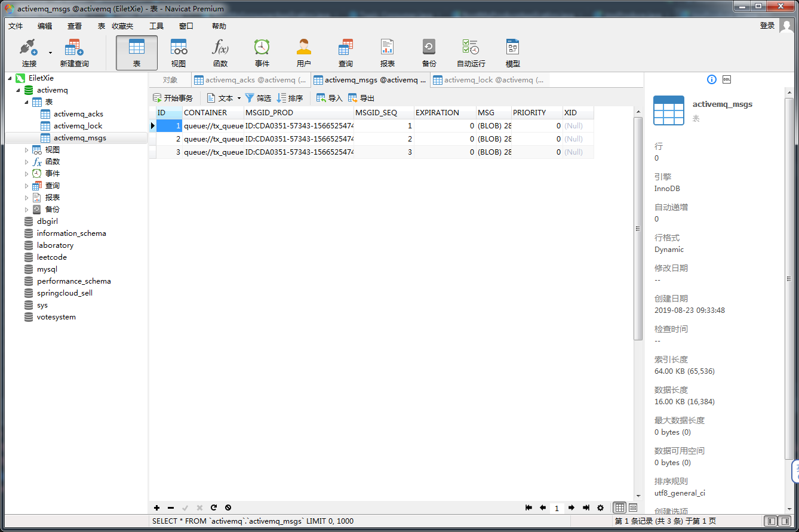The height and width of the screenshot is (532, 799).
Task: Switch to form view
Action: tap(632, 508)
